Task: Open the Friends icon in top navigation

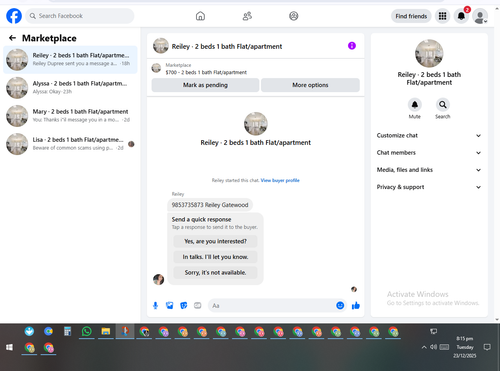Action: (x=247, y=16)
